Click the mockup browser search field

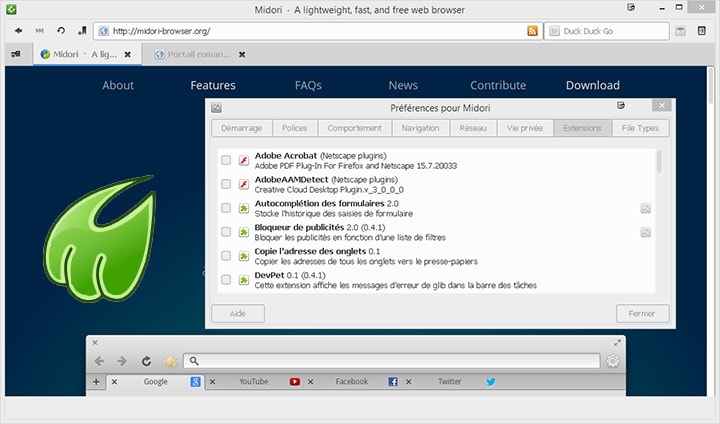click(x=392, y=361)
